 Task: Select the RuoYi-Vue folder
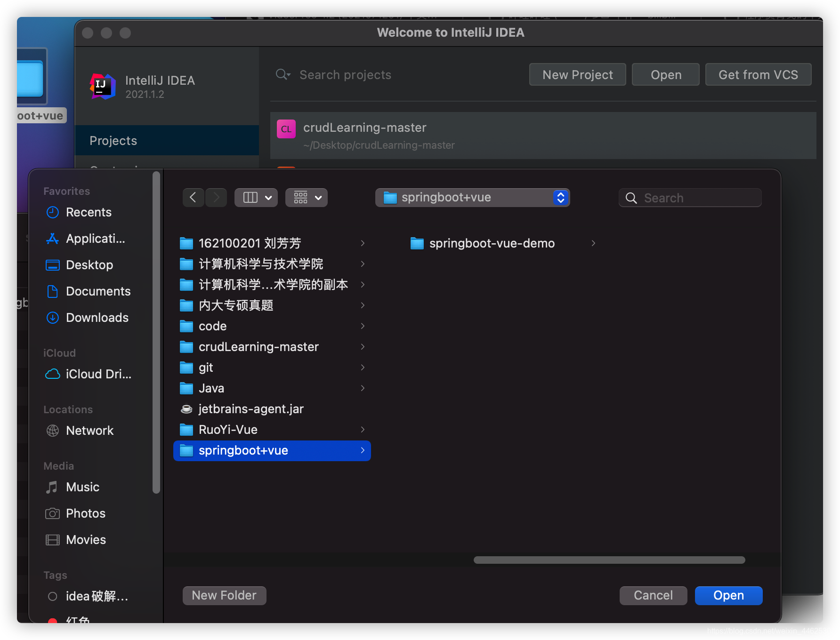(x=272, y=430)
